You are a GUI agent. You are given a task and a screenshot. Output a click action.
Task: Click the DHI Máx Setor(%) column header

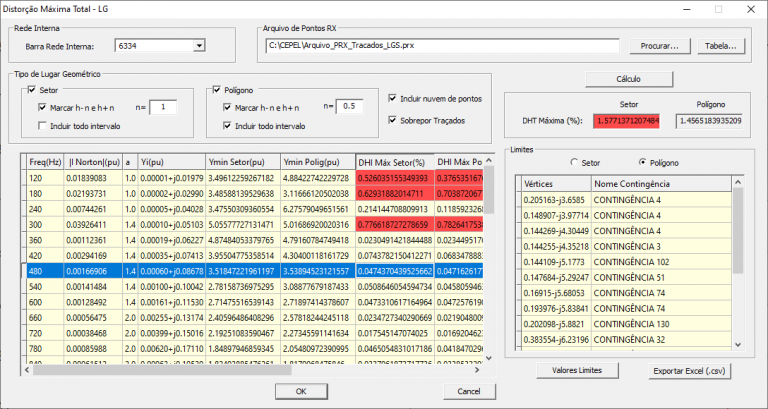click(395, 162)
